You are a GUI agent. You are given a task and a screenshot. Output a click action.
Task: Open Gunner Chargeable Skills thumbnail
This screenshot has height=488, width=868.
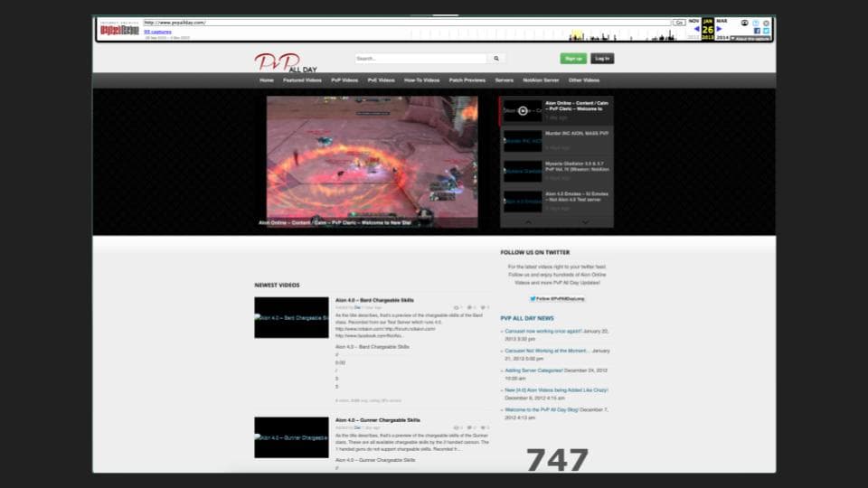coord(292,437)
